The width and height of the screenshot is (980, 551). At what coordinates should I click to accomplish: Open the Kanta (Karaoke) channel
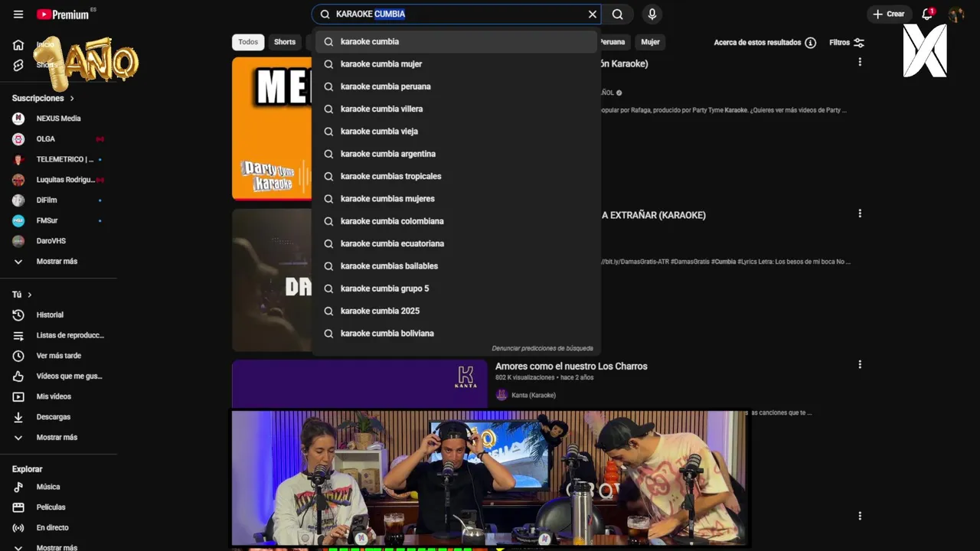tap(534, 395)
